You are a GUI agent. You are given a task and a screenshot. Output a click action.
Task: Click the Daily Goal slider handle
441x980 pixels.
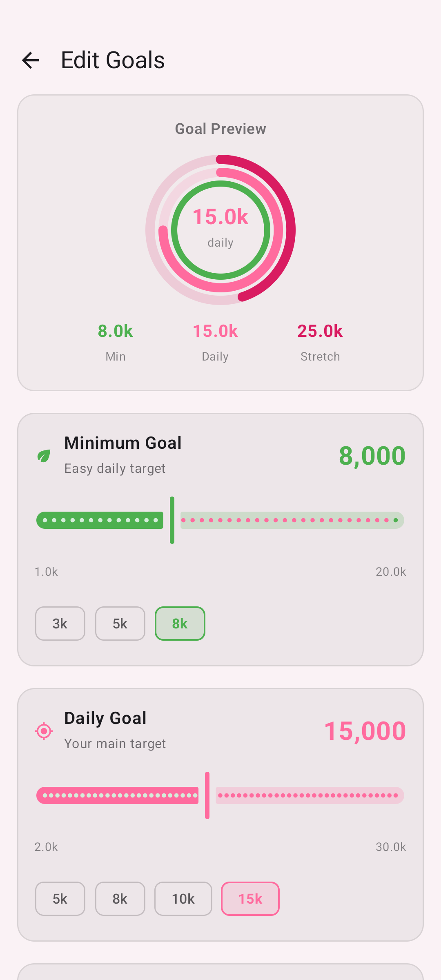[x=207, y=795]
